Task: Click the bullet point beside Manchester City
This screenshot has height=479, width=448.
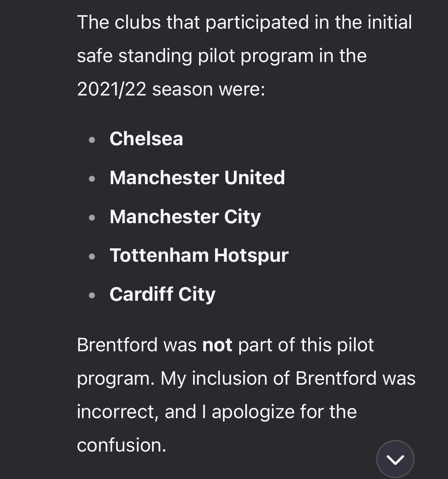Action: click(92, 218)
